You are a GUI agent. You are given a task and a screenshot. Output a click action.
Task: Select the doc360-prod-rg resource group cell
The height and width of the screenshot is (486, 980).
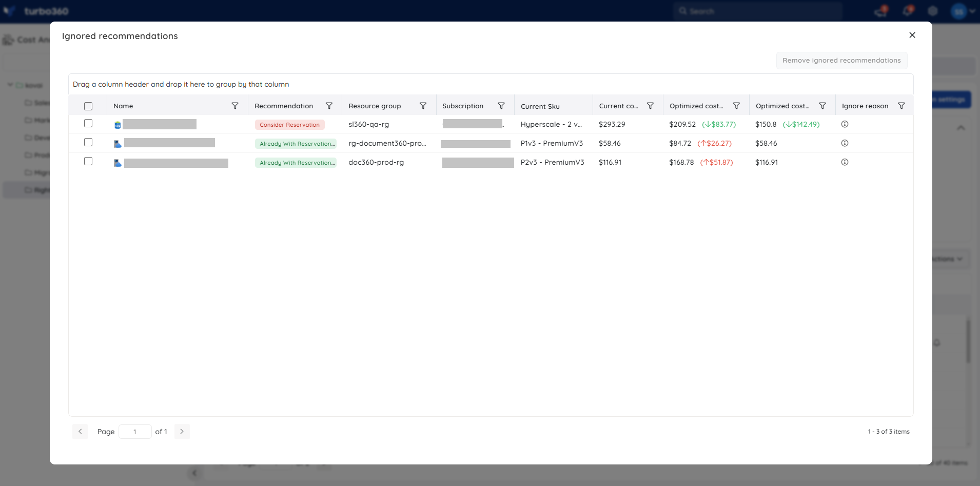point(376,162)
